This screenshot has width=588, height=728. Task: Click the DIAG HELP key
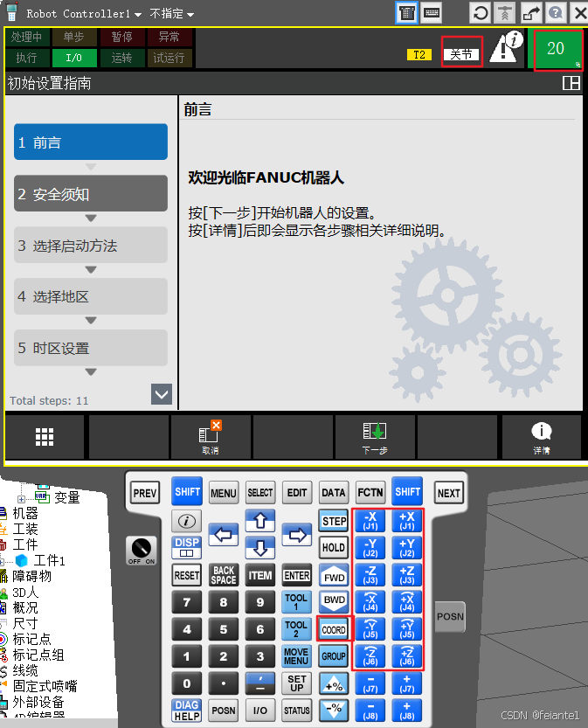187,711
